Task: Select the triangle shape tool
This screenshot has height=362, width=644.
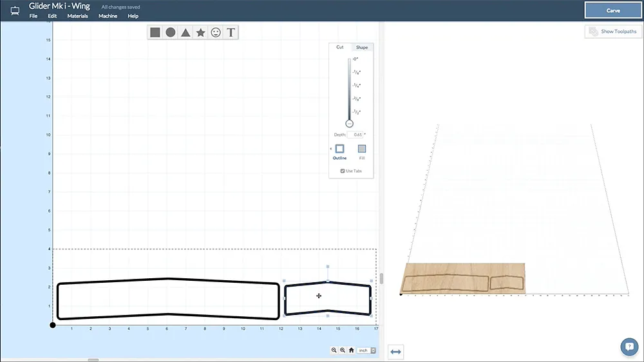Action: tap(185, 32)
